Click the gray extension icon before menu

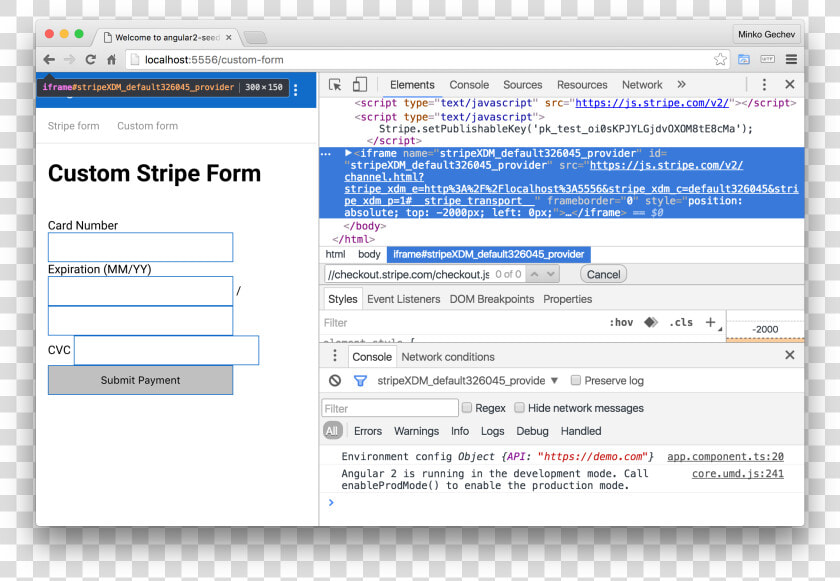[x=768, y=59]
